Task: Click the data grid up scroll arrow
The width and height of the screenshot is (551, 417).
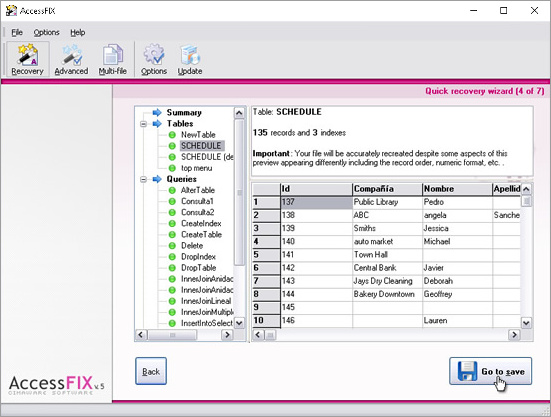Action: [526, 189]
